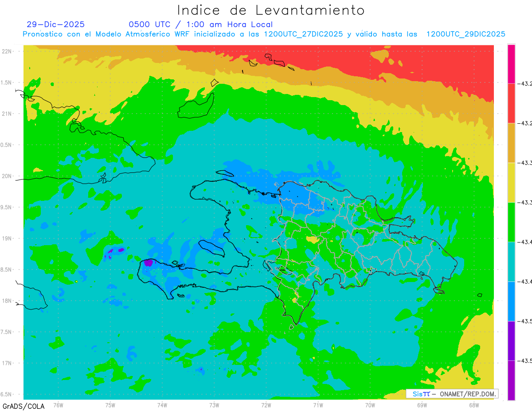The image size is (532, 411).
Task: Select the "19N" latitude label
Action: 7,239
